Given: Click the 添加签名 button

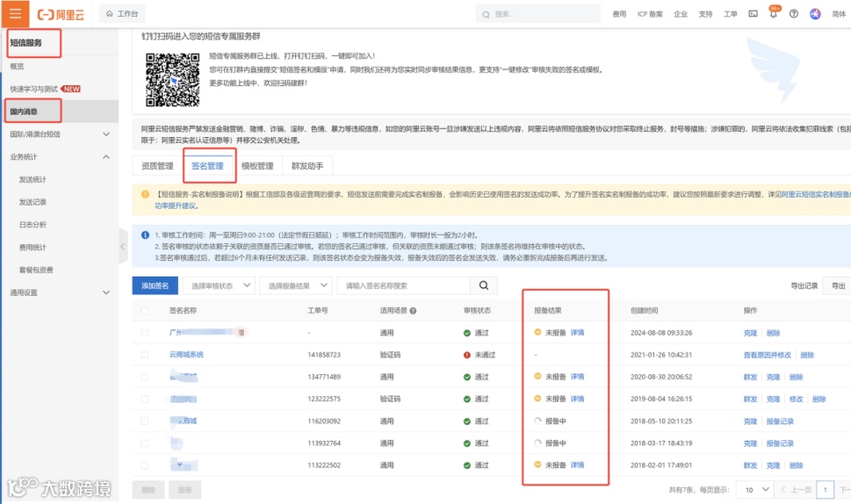Looking at the screenshot, I should point(155,286).
